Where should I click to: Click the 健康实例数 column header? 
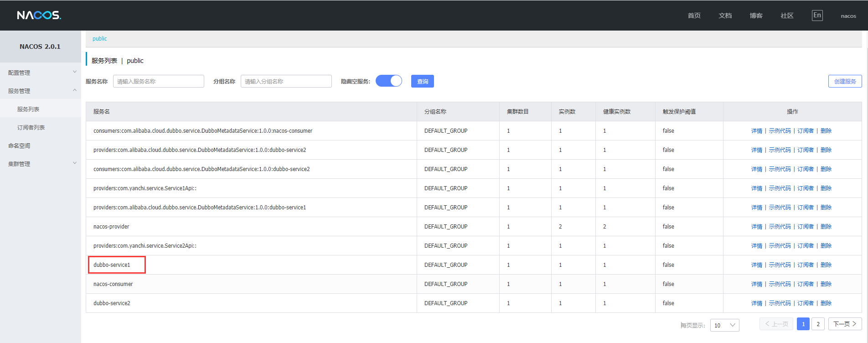click(x=617, y=111)
